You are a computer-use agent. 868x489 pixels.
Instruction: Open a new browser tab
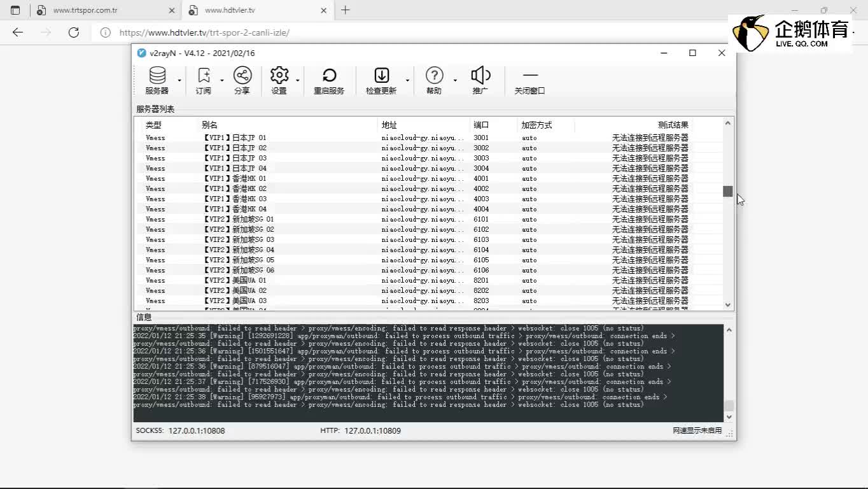click(346, 10)
